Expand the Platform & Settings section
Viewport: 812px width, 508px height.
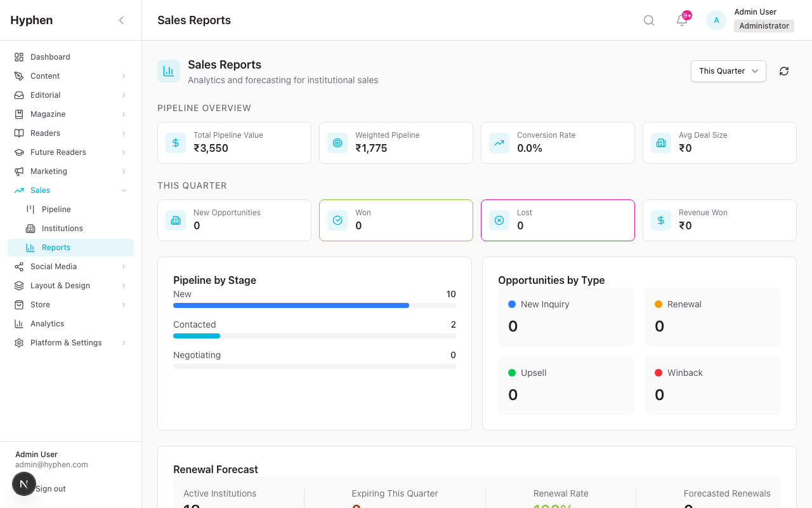[70, 342]
